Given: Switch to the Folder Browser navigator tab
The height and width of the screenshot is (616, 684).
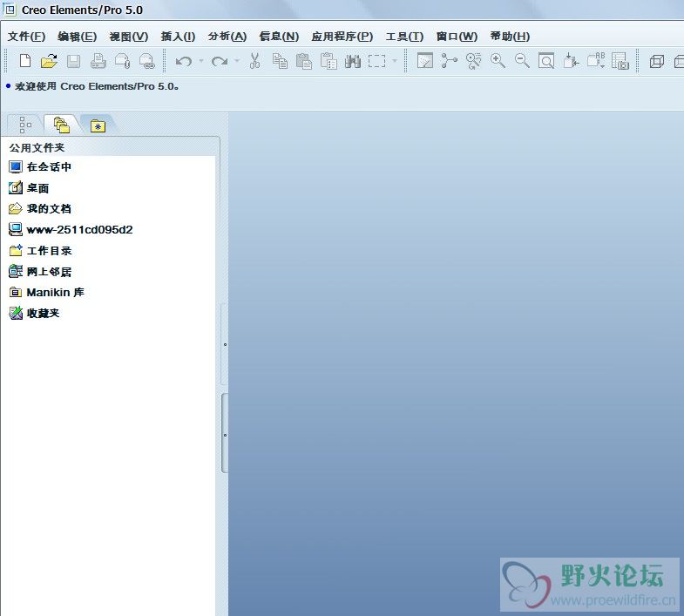Looking at the screenshot, I should 62,125.
